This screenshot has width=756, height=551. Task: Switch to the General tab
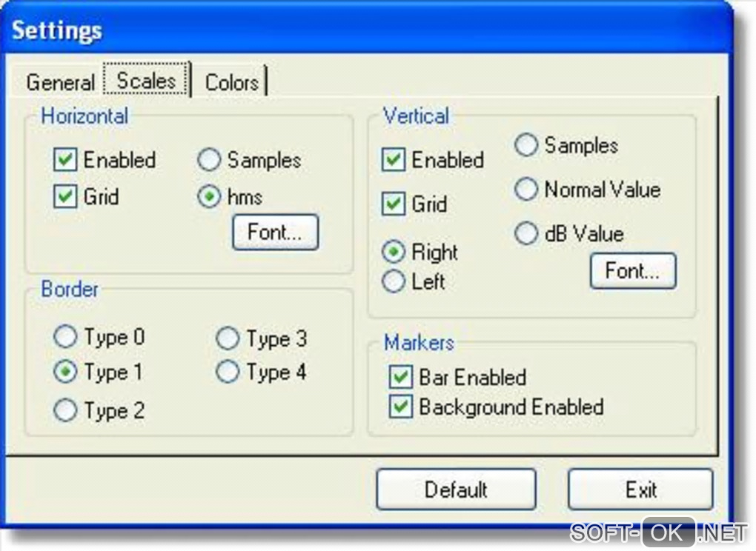[60, 81]
